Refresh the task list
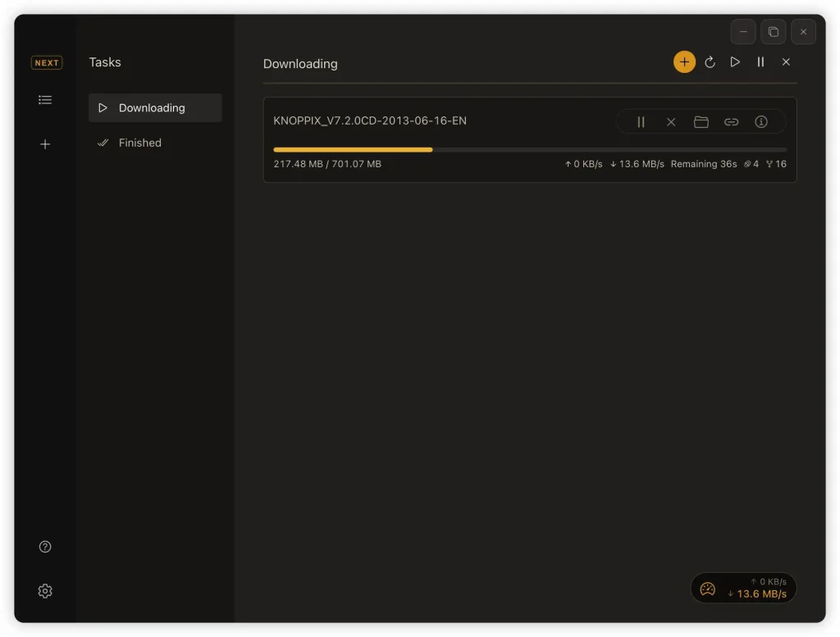840x637 pixels. (x=710, y=62)
